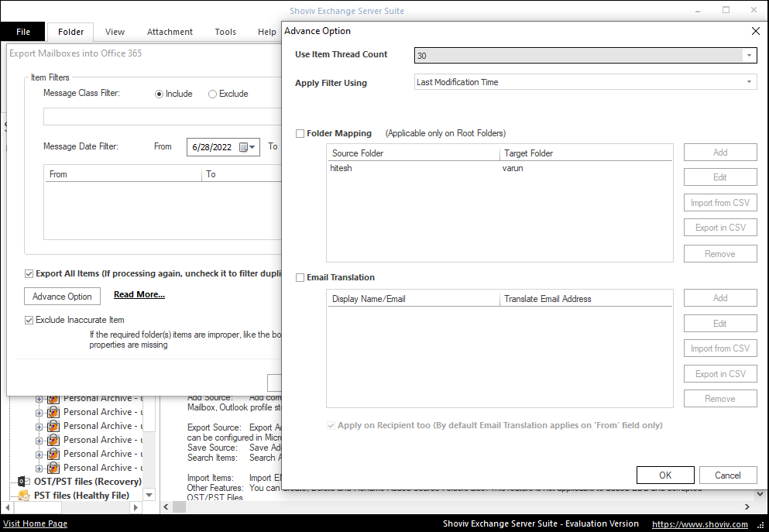Open the https://www.shoviv.com link
Screen dimensions: 769x532
point(700,524)
